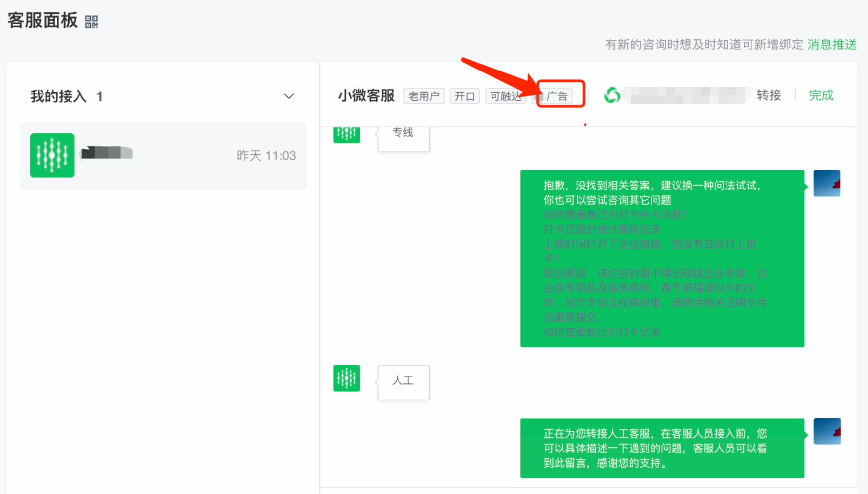Open 如何查看自己的打卡记录 suggested question
Screen dimensions: 868x494
tap(602, 332)
